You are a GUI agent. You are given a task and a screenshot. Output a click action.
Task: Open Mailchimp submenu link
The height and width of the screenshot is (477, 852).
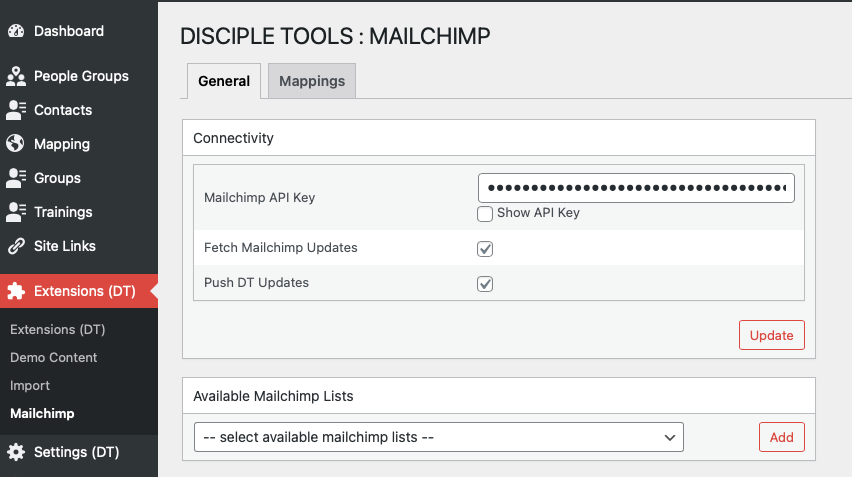[x=42, y=413]
